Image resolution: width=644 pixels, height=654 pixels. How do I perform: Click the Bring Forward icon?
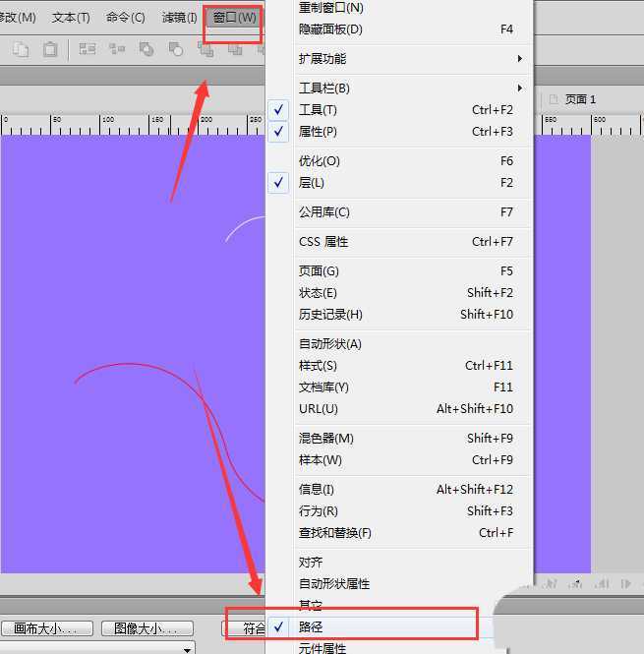pos(235,49)
